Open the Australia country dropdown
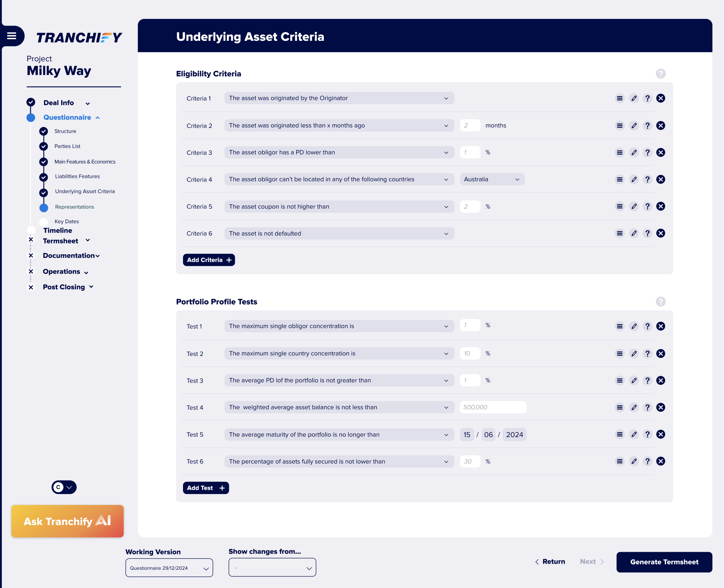Image resolution: width=724 pixels, height=588 pixels. 492,180
